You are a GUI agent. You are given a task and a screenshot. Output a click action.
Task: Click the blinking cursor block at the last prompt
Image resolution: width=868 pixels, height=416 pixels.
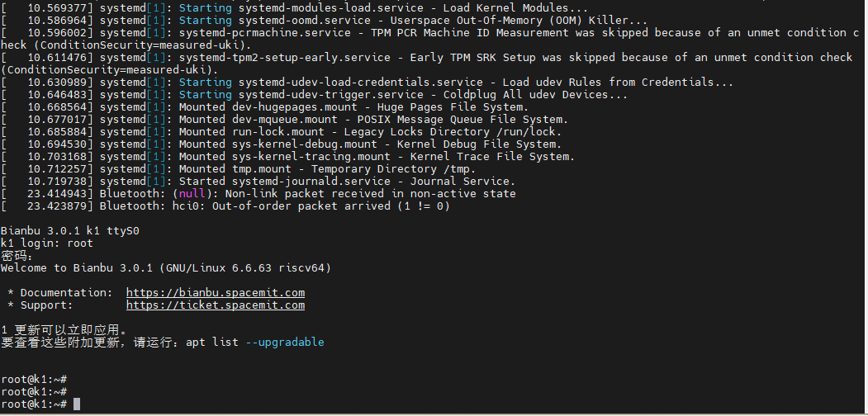point(77,404)
